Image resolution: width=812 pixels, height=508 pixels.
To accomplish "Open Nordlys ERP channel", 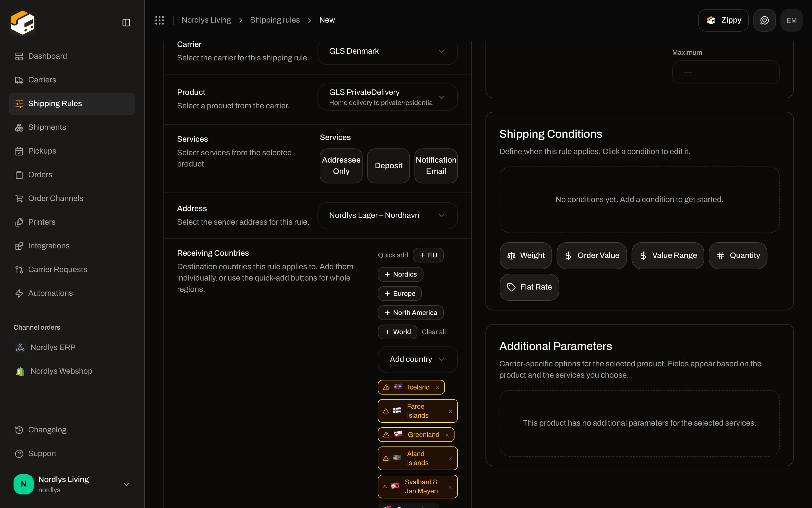I will 72,347.
